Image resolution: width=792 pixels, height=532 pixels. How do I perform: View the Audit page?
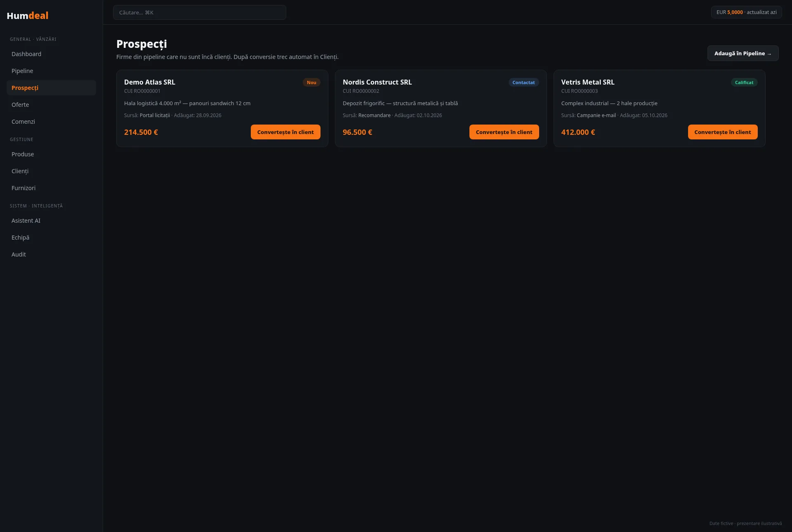51,254
